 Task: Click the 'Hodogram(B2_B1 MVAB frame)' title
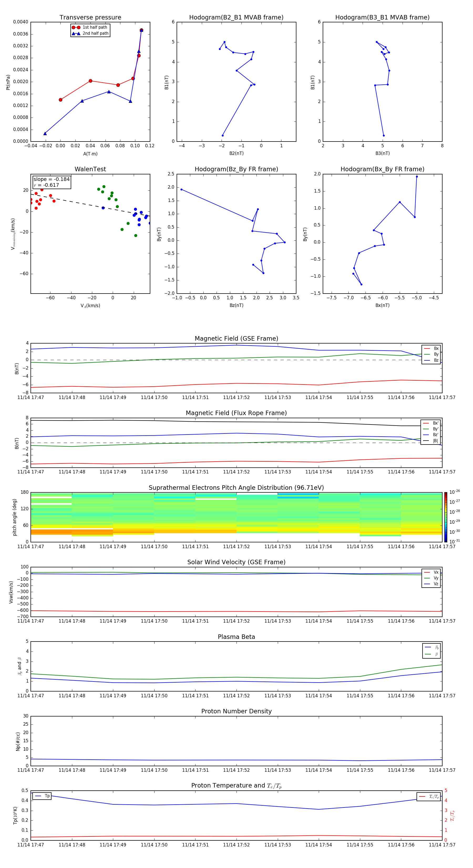tap(236, 18)
